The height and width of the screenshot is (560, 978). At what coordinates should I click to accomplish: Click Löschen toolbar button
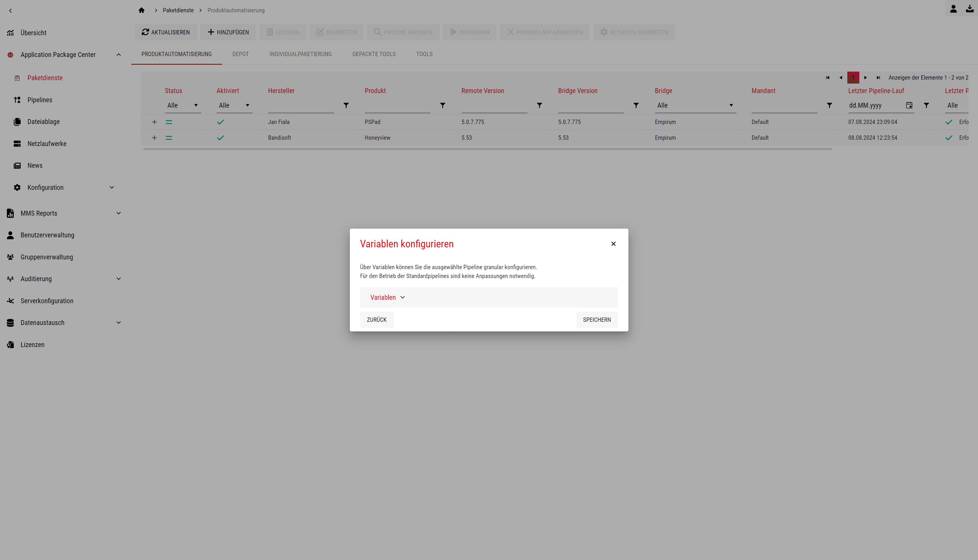(x=283, y=32)
